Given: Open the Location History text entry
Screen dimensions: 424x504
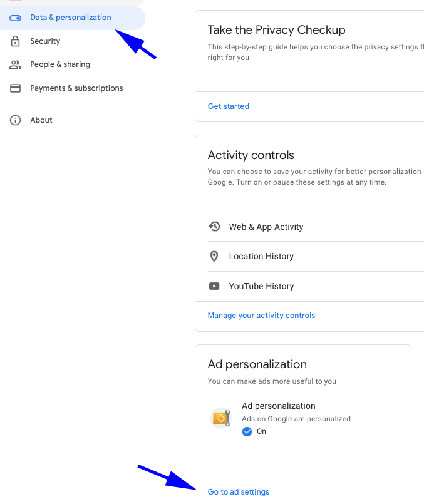Looking at the screenshot, I should [261, 256].
